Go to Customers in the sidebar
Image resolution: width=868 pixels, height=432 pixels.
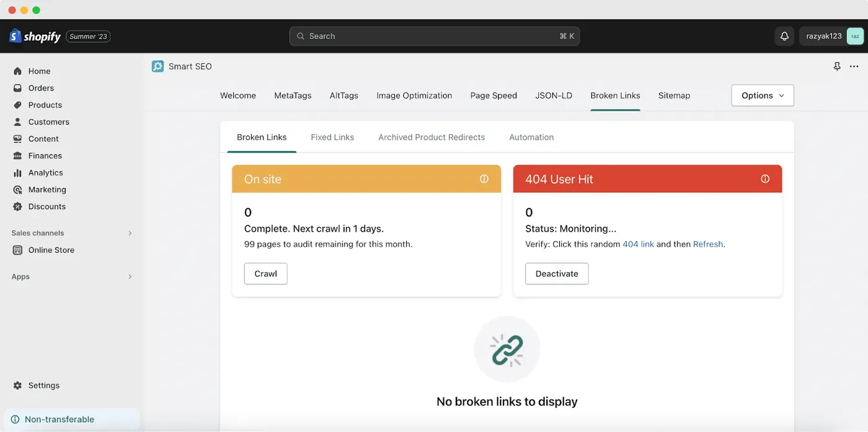[49, 122]
